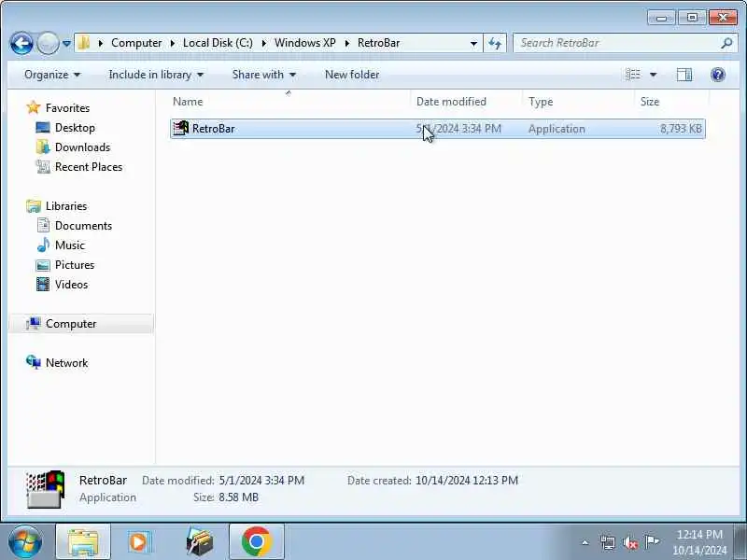Image resolution: width=747 pixels, height=560 pixels.
Task: Click the Network globe icon
Action: (x=34, y=362)
